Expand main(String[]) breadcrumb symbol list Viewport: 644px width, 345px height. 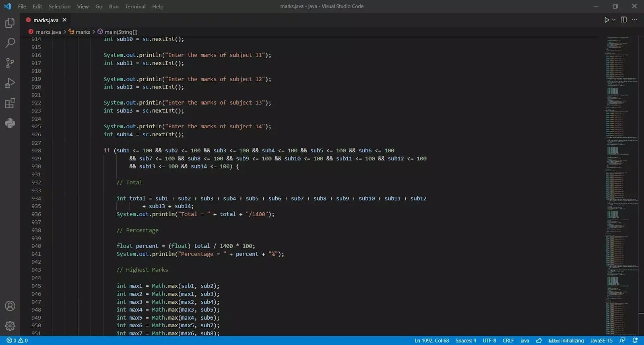pyautogui.click(x=120, y=32)
